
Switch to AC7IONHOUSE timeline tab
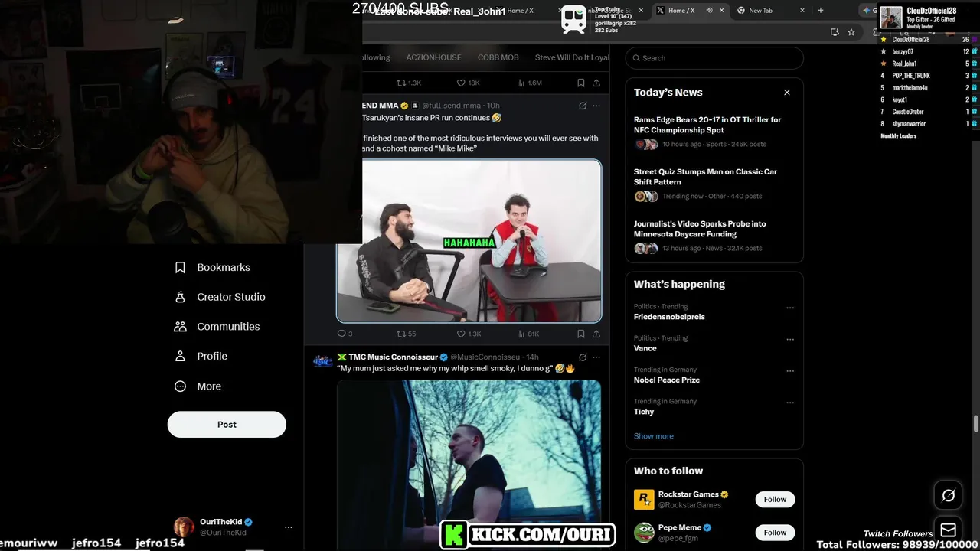click(x=433, y=58)
